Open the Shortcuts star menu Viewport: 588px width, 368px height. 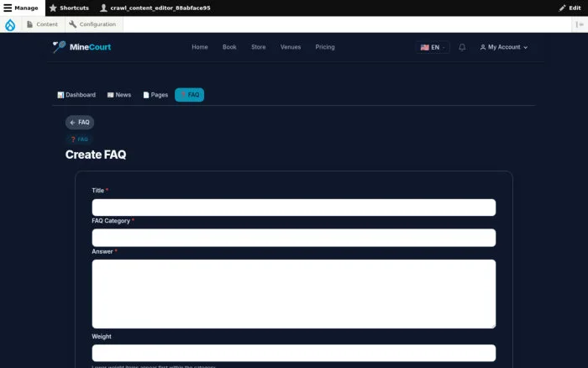pos(69,8)
